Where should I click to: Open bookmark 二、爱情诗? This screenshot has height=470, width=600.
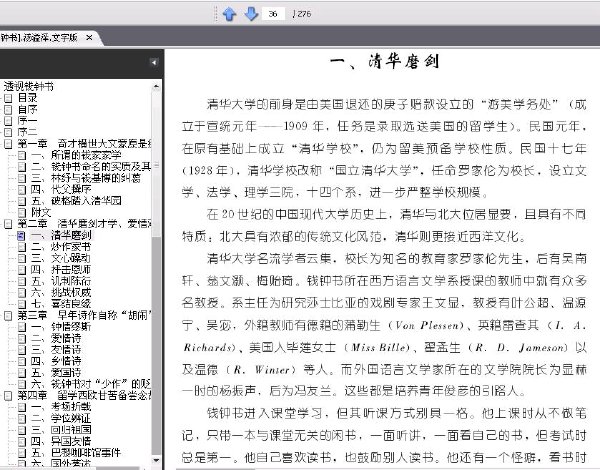[x=56, y=338]
